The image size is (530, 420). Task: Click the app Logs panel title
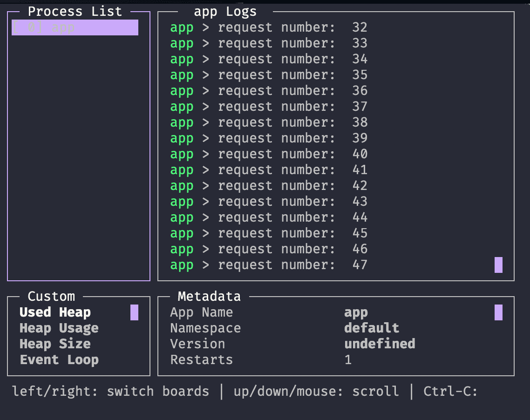[225, 12]
